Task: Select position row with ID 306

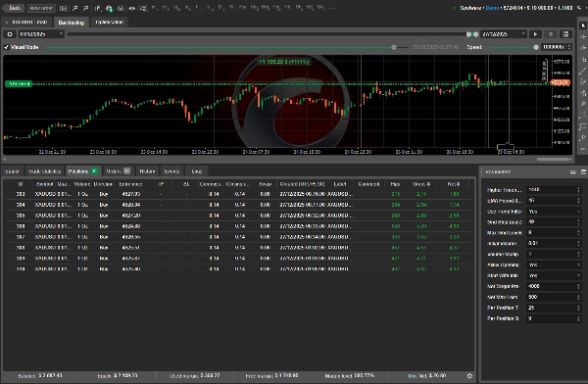Action: (x=238, y=226)
